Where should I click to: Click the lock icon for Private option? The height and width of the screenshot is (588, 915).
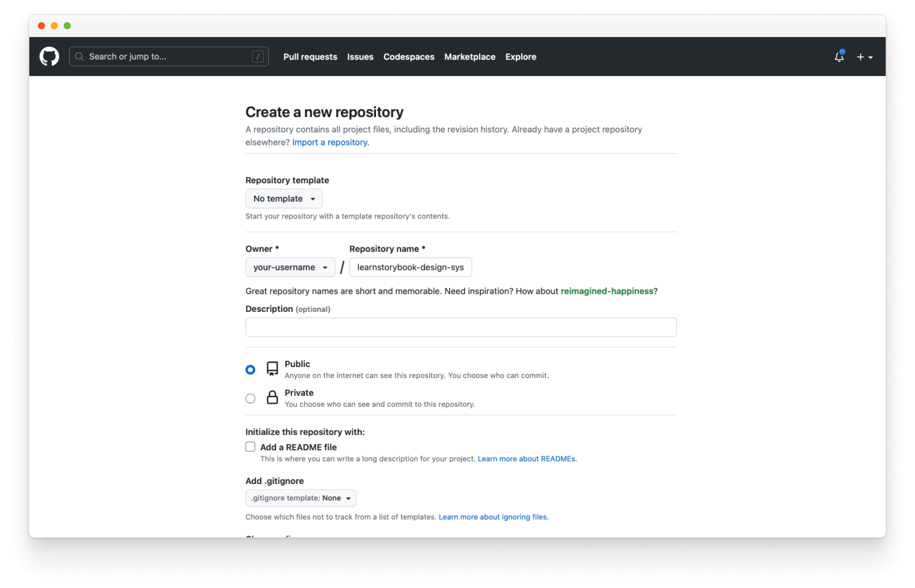tap(271, 398)
